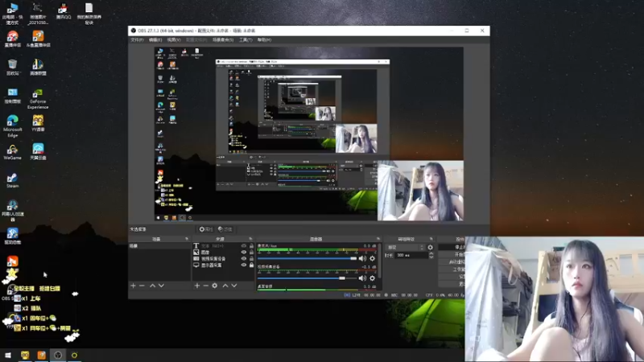Click the large webcam thumbnail in OBS preview
Viewport: 644px width, 362px height.
(420, 191)
